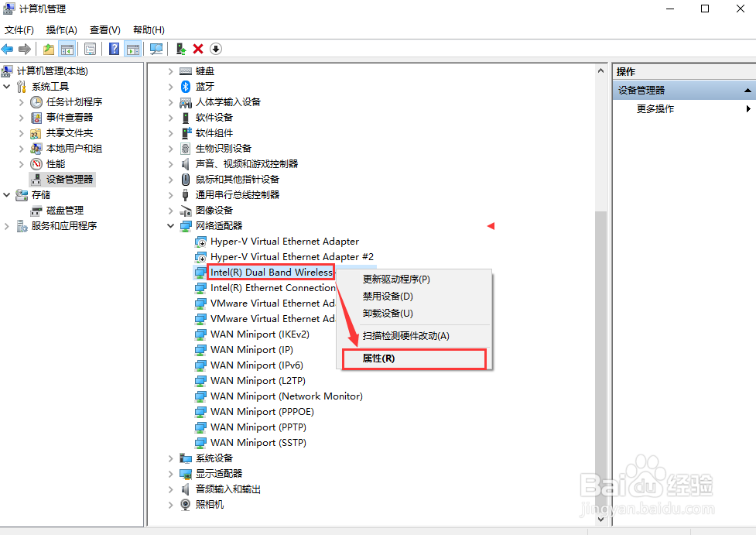Select Intel(R) Dual Band Wireless adapter
Viewport: 756px width, 535px height.
[272, 272]
